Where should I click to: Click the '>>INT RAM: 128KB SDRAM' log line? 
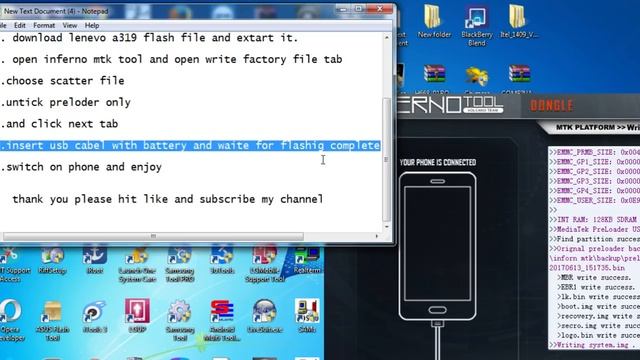coord(594,220)
